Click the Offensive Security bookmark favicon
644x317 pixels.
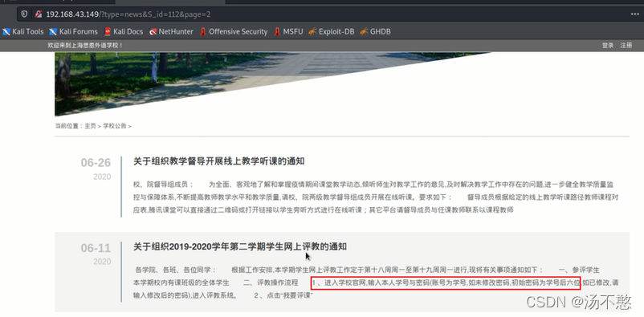tap(203, 31)
